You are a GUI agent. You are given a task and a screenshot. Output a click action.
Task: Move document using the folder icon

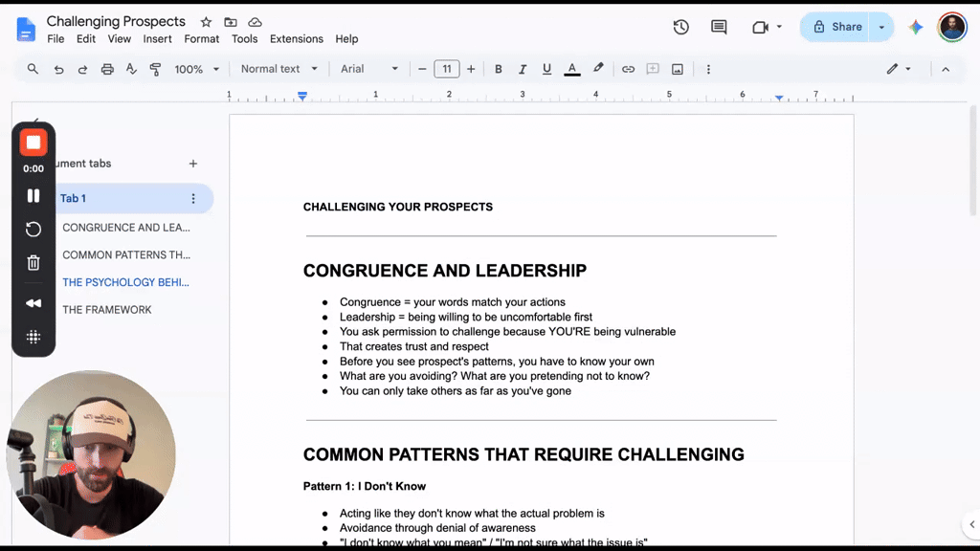click(x=231, y=22)
